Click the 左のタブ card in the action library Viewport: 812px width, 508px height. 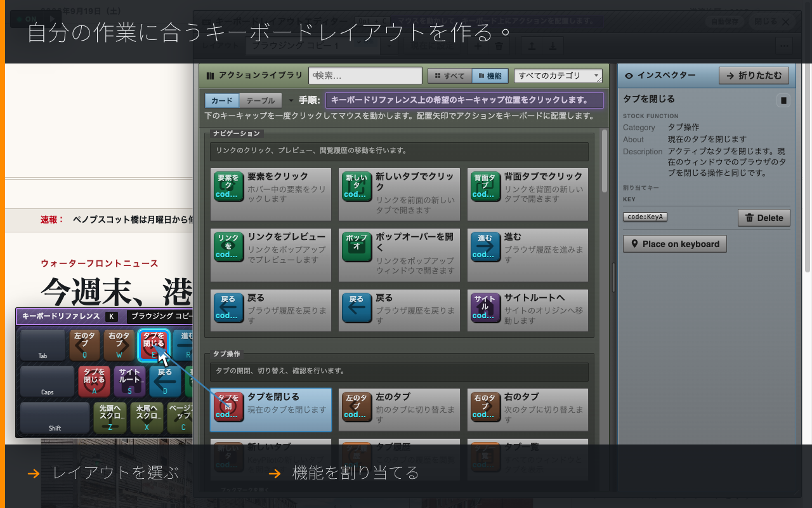coord(399,410)
